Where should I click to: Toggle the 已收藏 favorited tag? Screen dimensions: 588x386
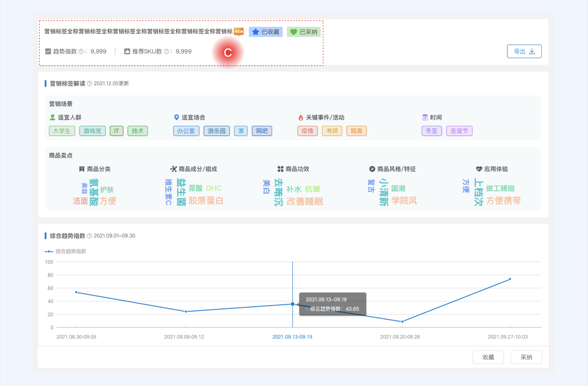point(266,32)
